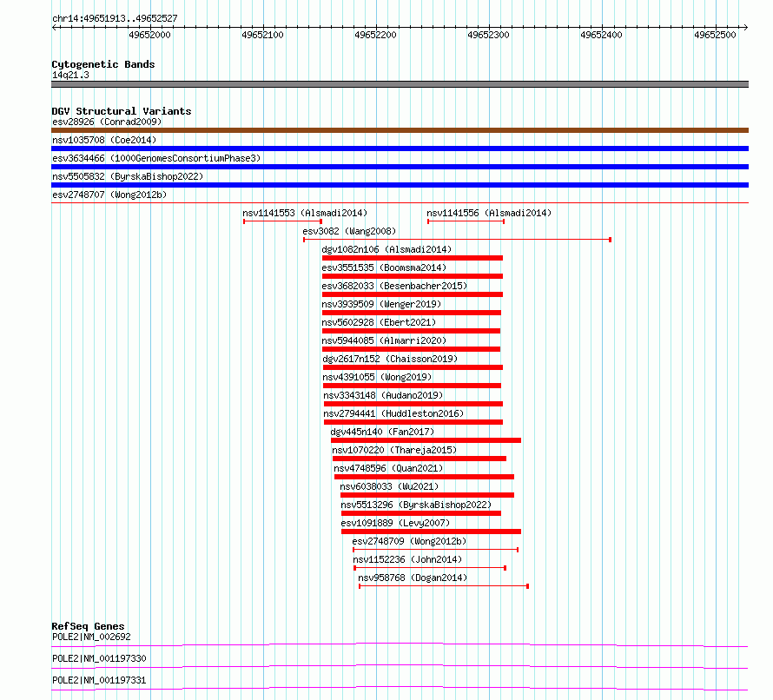Click the chr14:49651913..49652527 coordinates text
773x700 pixels.
(115, 19)
